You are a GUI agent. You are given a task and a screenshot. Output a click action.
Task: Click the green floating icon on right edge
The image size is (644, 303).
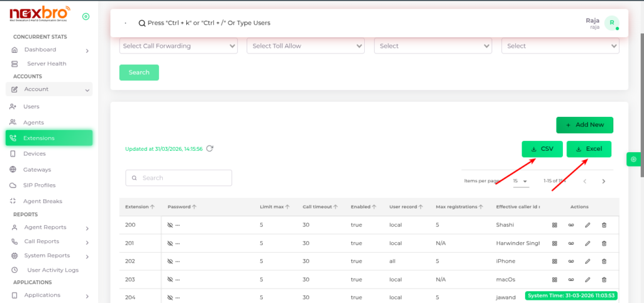(x=634, y=159)
